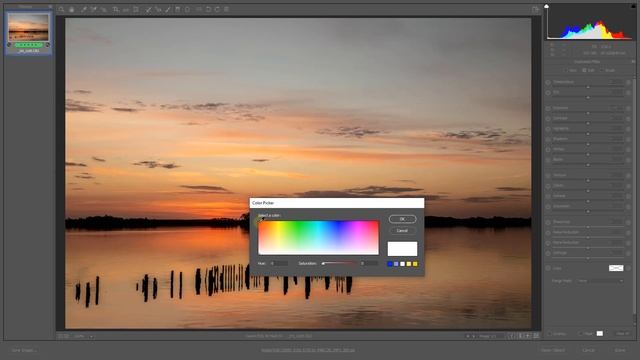Toggle full screen mode icon
This screenshot has width=640, height=360.
536,9
